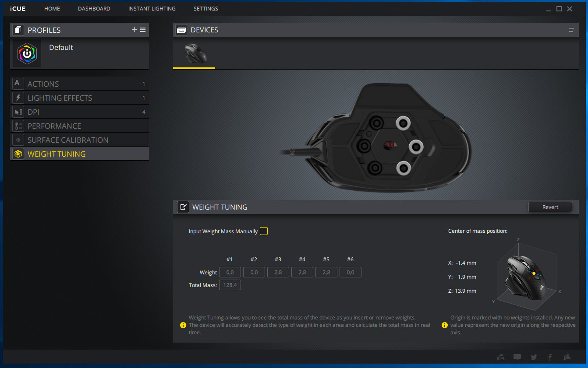588x368 pixels.
Task: Click the iCUE logo
Action: pyautogui.click(x=18, y=9)
